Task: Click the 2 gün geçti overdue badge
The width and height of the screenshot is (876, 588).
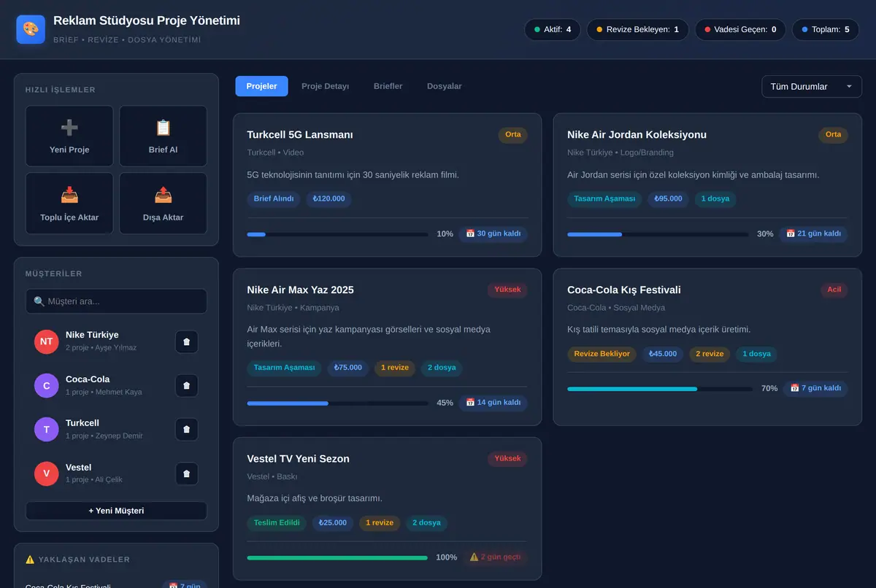Action: click(496, 557)
